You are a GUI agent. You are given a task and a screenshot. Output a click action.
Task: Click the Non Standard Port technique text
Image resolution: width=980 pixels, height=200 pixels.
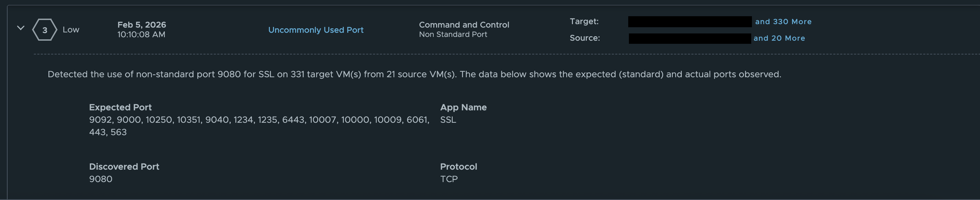tap(453, 34)
